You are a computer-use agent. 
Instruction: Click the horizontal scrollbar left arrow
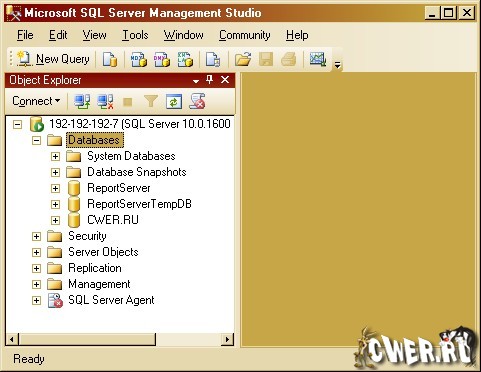point(12,340)
